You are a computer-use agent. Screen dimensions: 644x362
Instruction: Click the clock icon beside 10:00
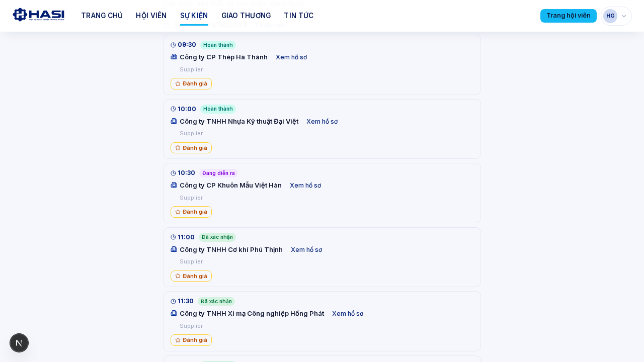coord(174,109)
